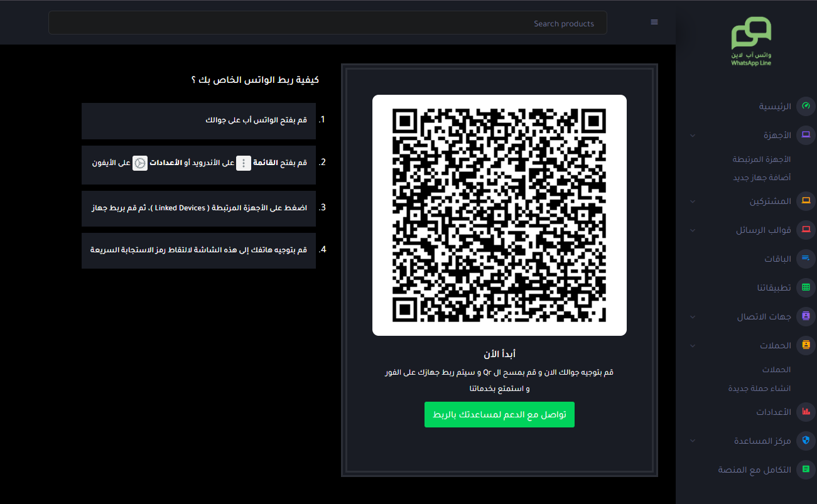Viewport: 817px width, 504px height.
Task: Click the green grid icon beside تطبيقاتنا
Action: pos(805,288)
